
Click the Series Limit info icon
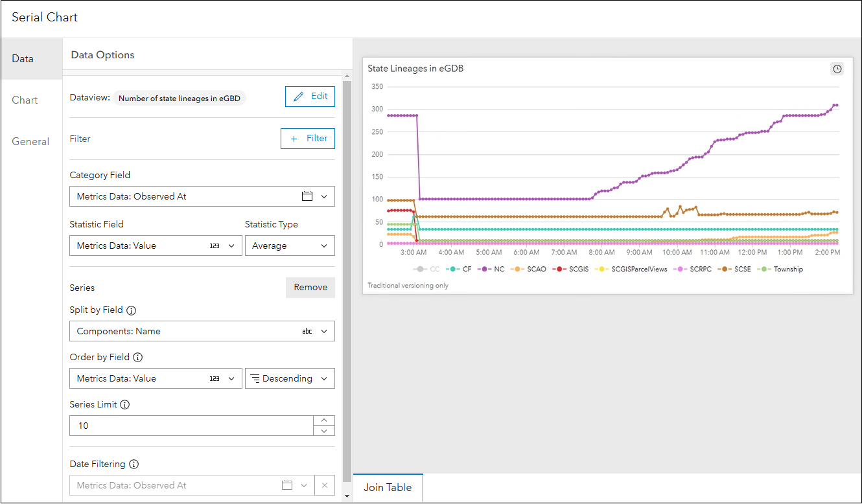[125, 405]
